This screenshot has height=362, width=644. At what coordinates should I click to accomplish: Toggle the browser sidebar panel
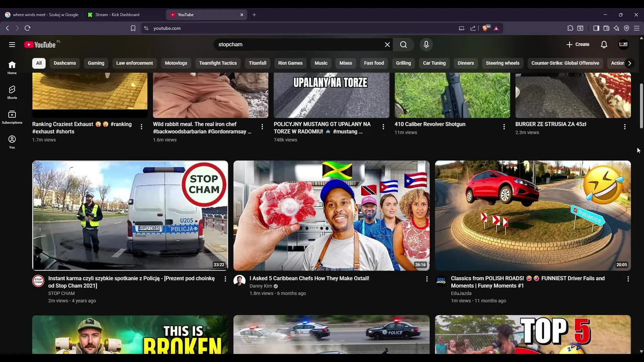pyautogui.click(x=596, y=28)
